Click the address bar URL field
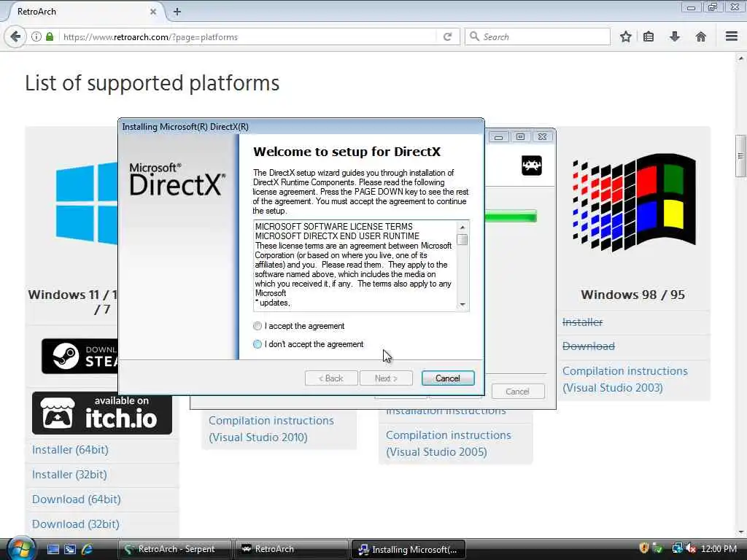Viewport: 747px width, 560px height. [248, 36]
